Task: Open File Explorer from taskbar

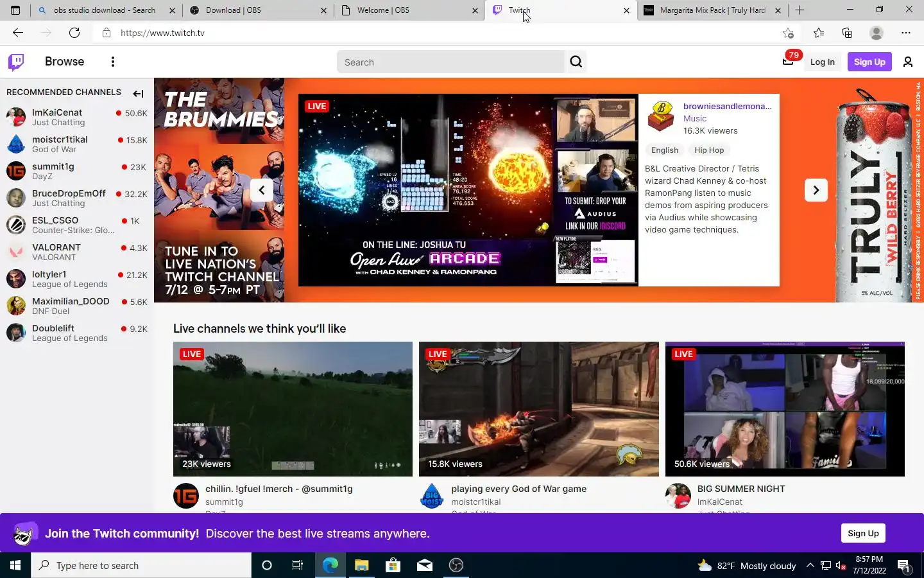Action: [361, 565]
